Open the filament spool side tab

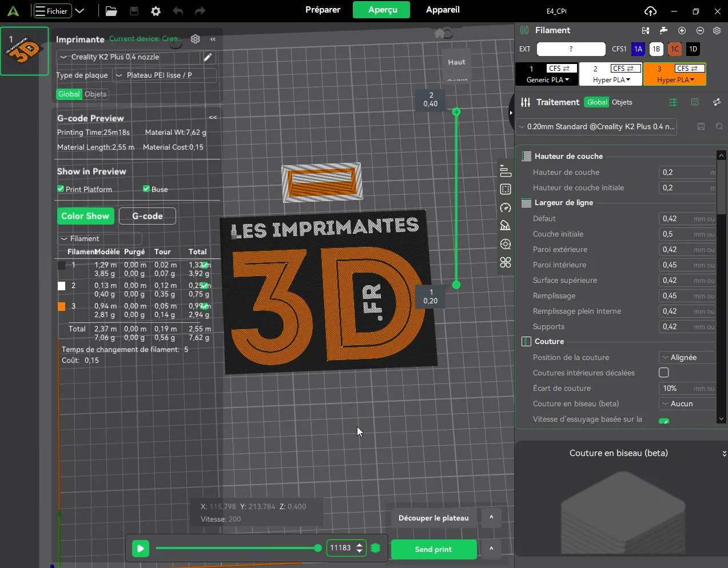505,244
